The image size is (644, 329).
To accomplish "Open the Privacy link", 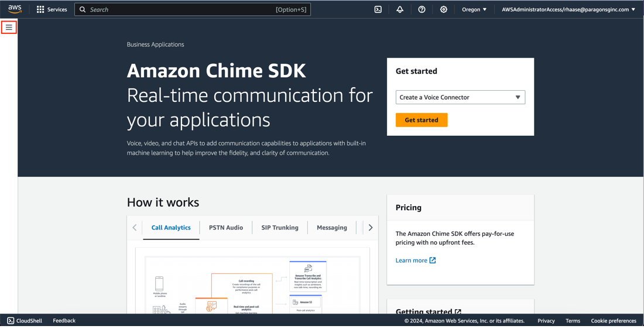I will [x=546, y=321].
